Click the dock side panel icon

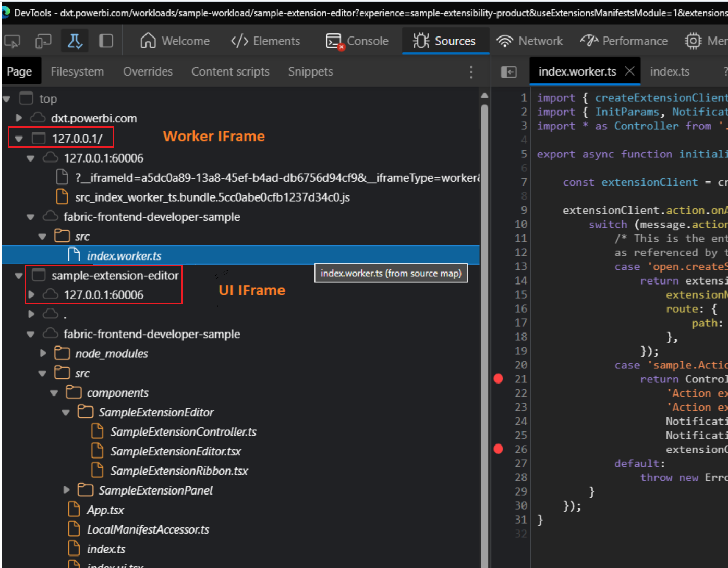(105, 40)
